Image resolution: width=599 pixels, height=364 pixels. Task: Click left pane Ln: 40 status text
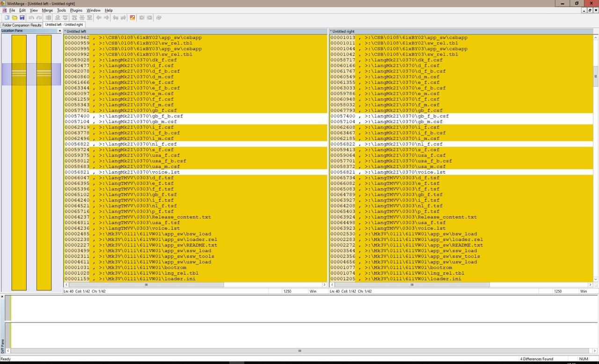point(68,291)
